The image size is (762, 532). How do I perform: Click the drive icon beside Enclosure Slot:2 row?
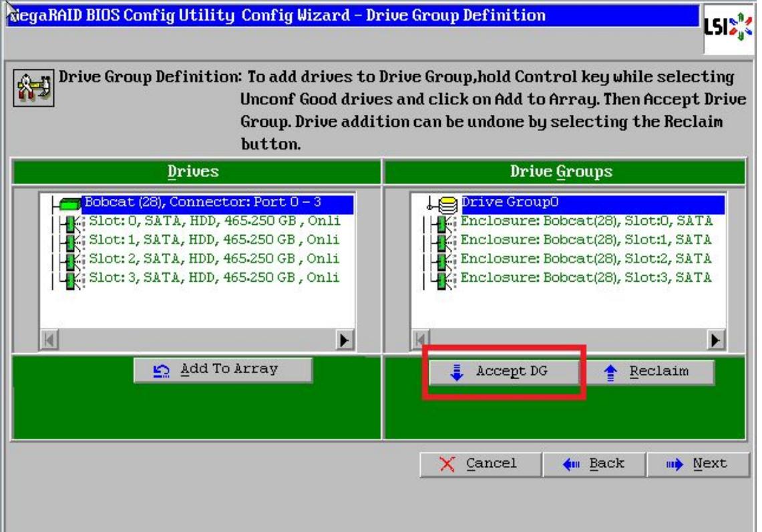point(443,261)
